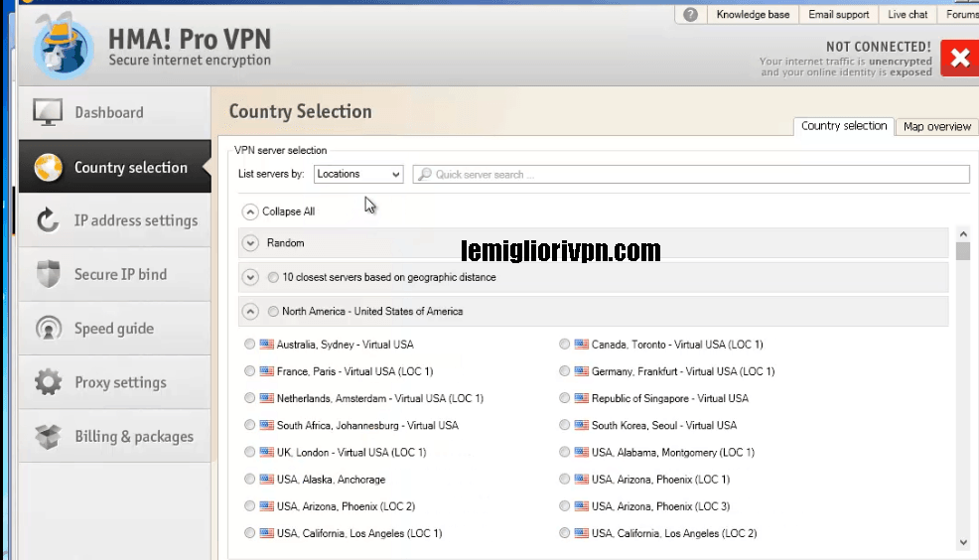Switch to the Country selection tab
The height and width of the screenshot is (560, 979).
pos(844,126)
